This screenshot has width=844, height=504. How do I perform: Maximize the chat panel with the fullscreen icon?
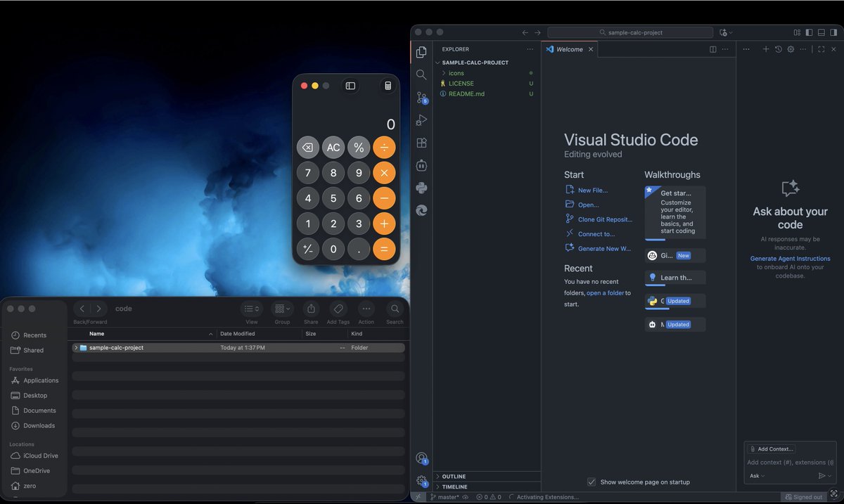(821, 49)
